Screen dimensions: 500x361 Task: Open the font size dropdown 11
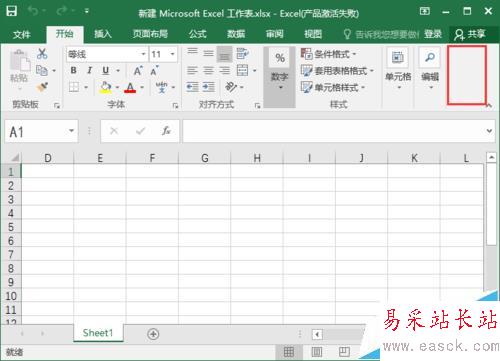[172, 54]
